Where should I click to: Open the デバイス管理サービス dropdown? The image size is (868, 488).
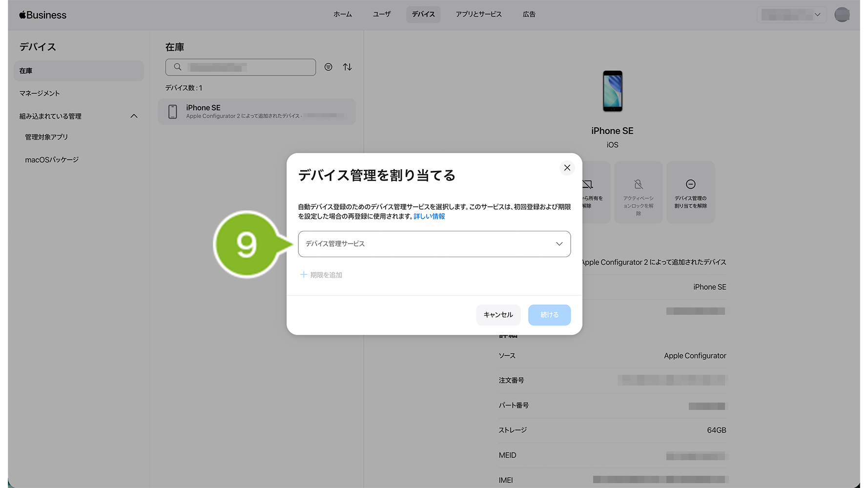tap(434, 244)
